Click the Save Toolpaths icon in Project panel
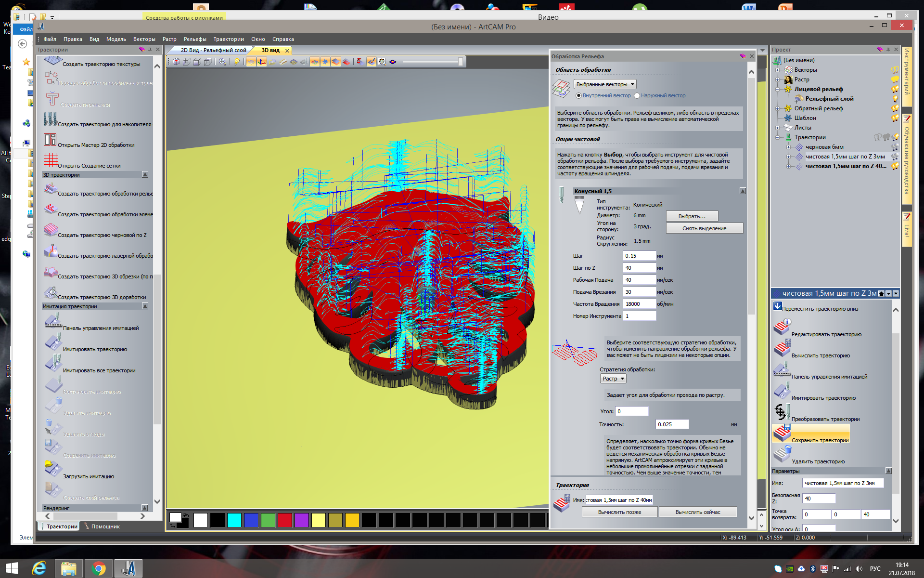 [x=782, y=433]
